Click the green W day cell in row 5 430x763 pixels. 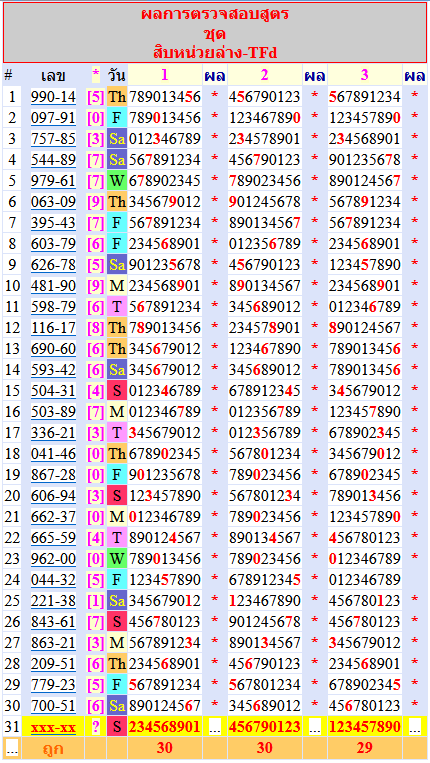pos(117,181)
